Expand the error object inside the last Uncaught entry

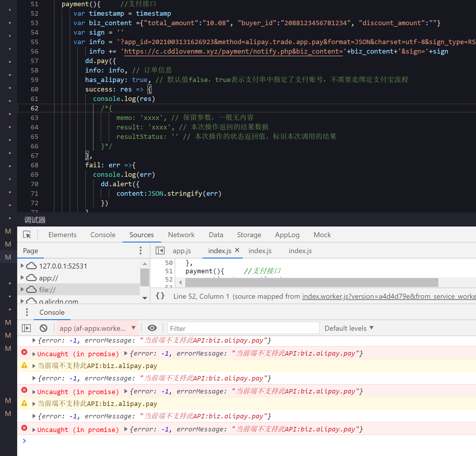[x=126, y=429]
